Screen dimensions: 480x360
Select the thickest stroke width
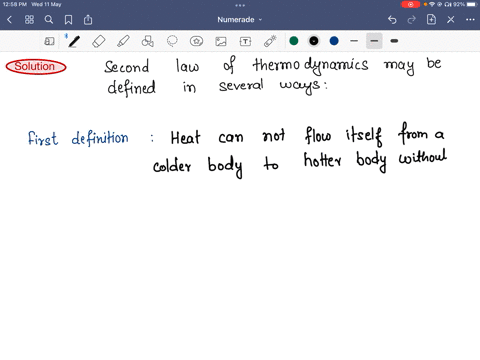click(x=394, y=41)
